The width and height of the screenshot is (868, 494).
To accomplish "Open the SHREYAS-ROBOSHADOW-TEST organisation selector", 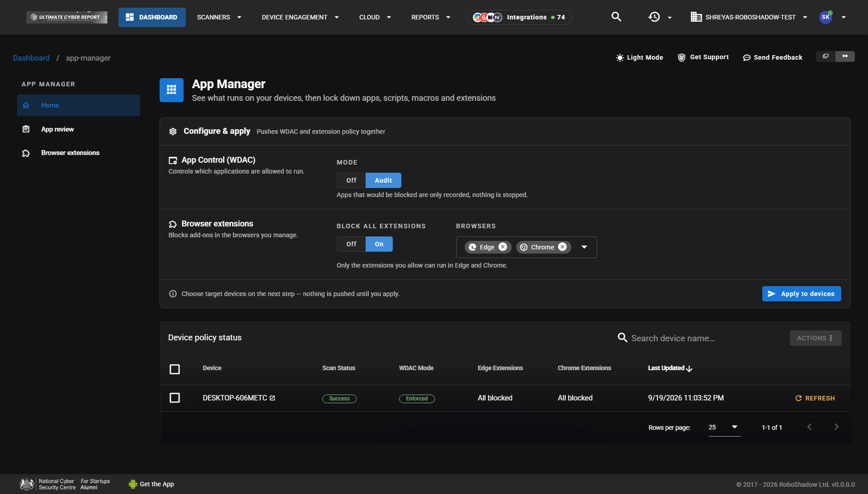I will (x=749, y=17).
